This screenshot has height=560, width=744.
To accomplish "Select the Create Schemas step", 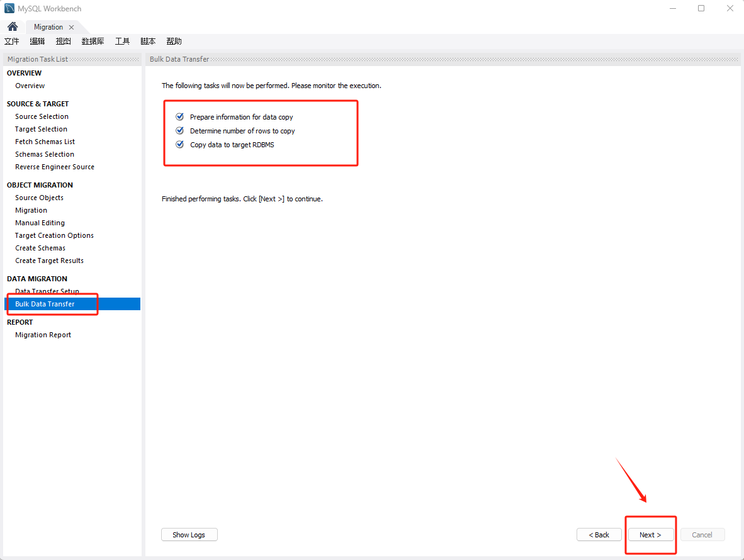I will coord(40,248).
